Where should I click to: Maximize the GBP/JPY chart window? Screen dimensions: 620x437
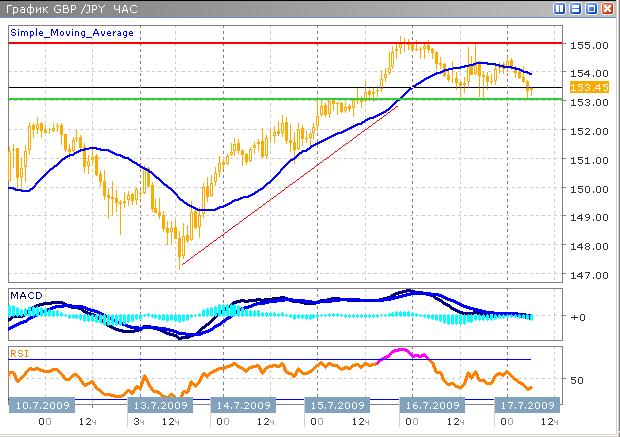point(592,9)
